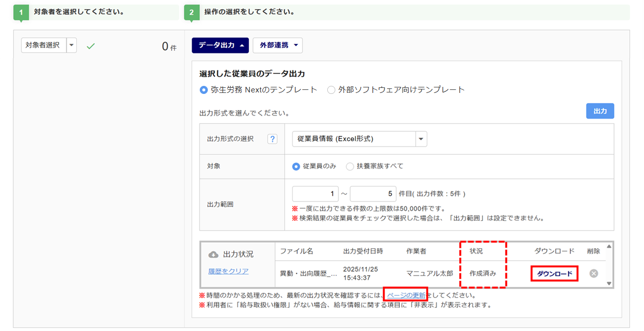
Task: Click the green checkmark next to 対象者選択
Action: pyautogui.click(x=90, y=46)
